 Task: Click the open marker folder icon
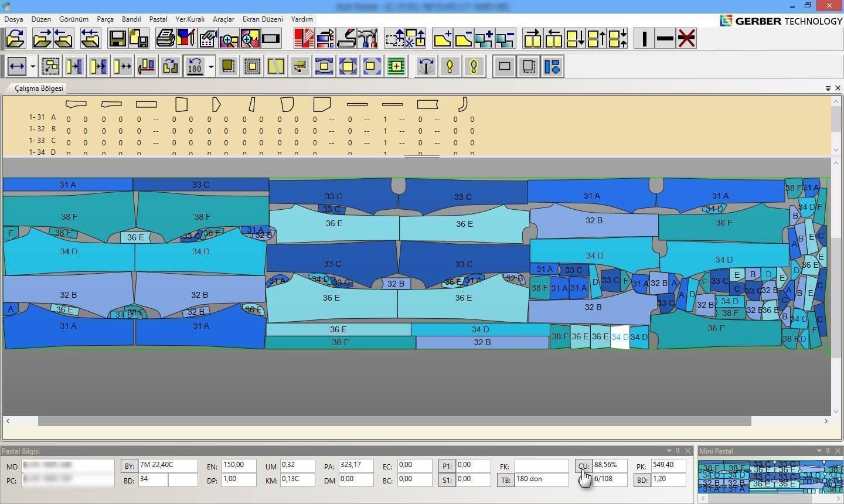click(16, 39)
